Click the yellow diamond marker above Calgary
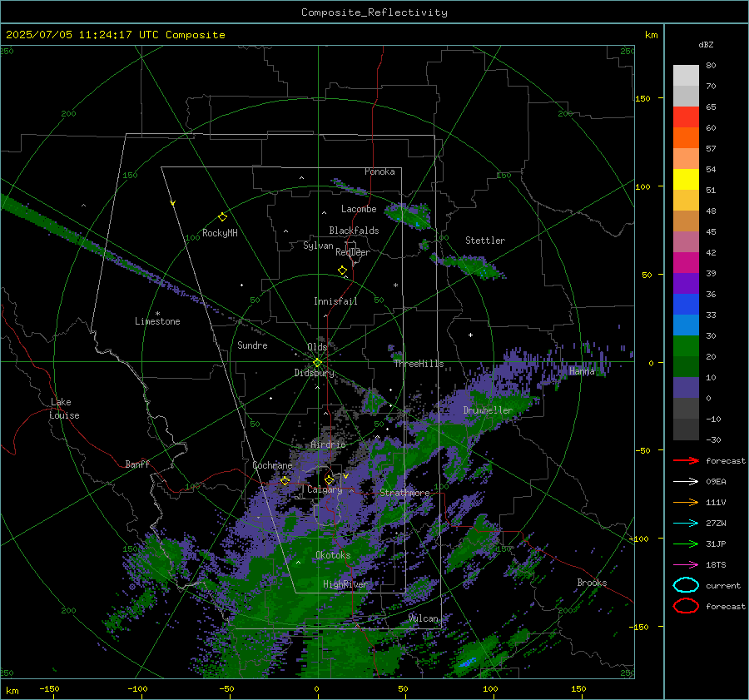This screenshot has height=700, width=749. coord(329,479)
